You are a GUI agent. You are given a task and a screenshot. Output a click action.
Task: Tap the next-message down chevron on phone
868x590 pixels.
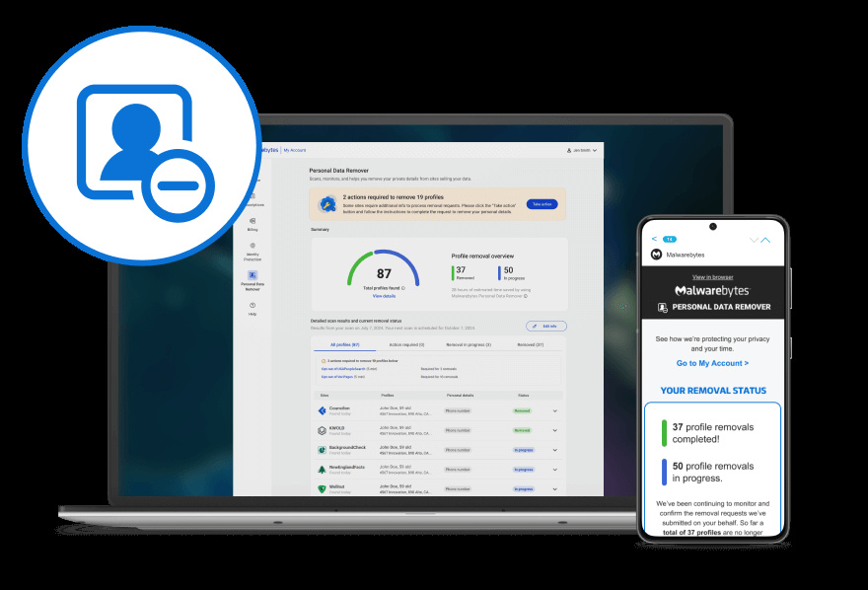click(x=754, y=240)
